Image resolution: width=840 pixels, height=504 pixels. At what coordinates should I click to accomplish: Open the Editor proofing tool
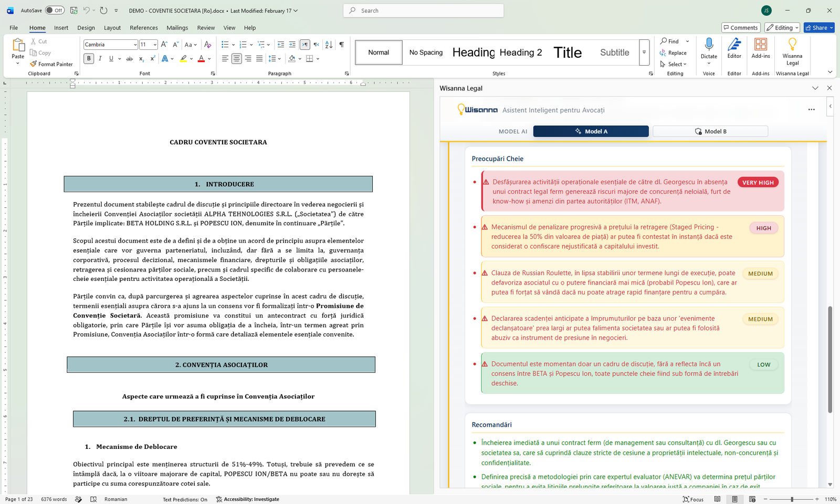734,49
